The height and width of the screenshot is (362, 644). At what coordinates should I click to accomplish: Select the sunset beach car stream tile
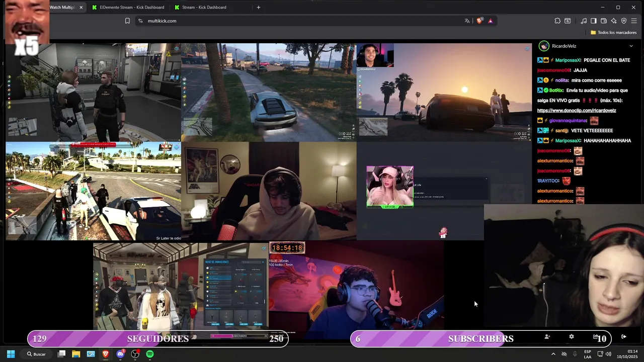(x=444, y=92)
